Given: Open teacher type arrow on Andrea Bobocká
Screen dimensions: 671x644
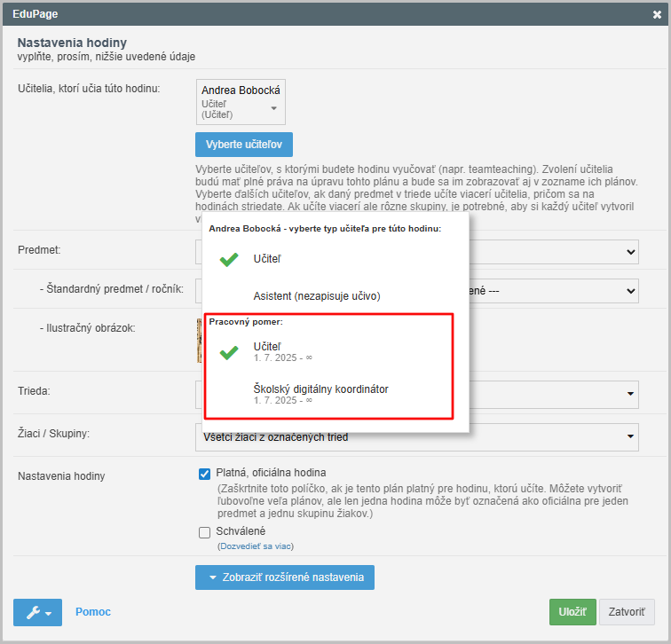Looking at the screenshot, I should point(273,108).
